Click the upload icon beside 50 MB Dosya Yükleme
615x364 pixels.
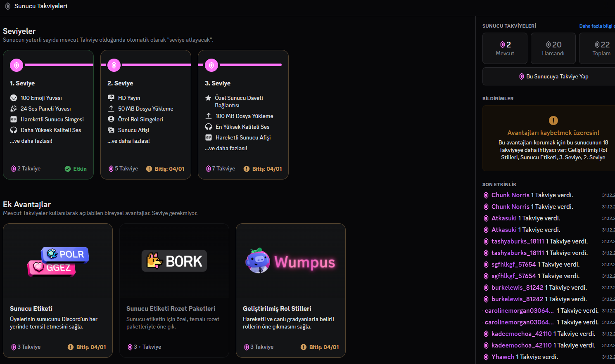pyautogui.click(x=111, y=109)
